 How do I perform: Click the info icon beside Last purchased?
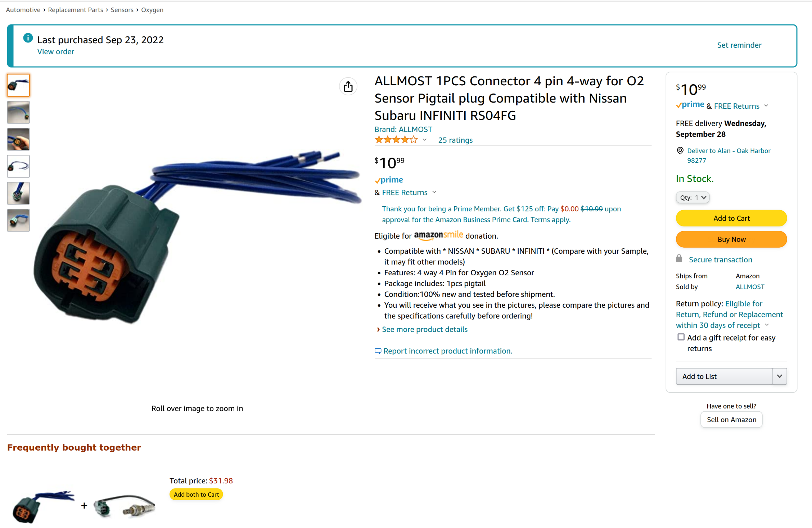point(28,38)
